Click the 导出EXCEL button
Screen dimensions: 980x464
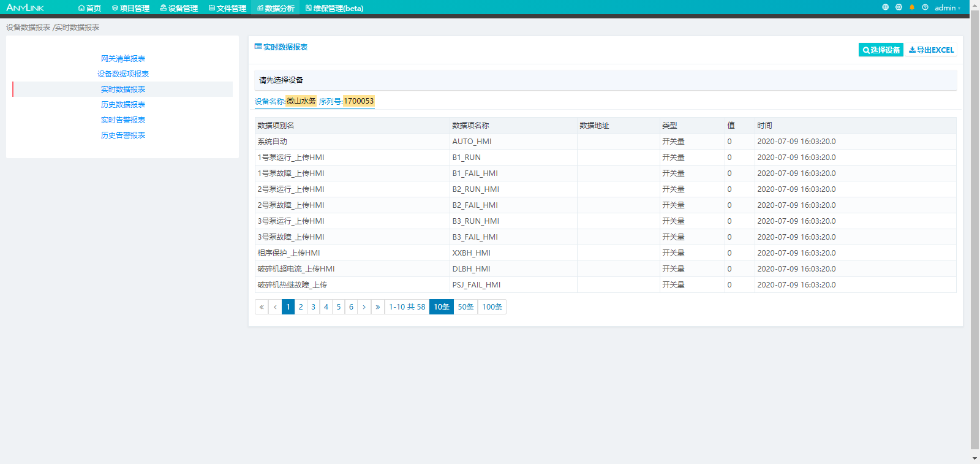pos(931,50)
